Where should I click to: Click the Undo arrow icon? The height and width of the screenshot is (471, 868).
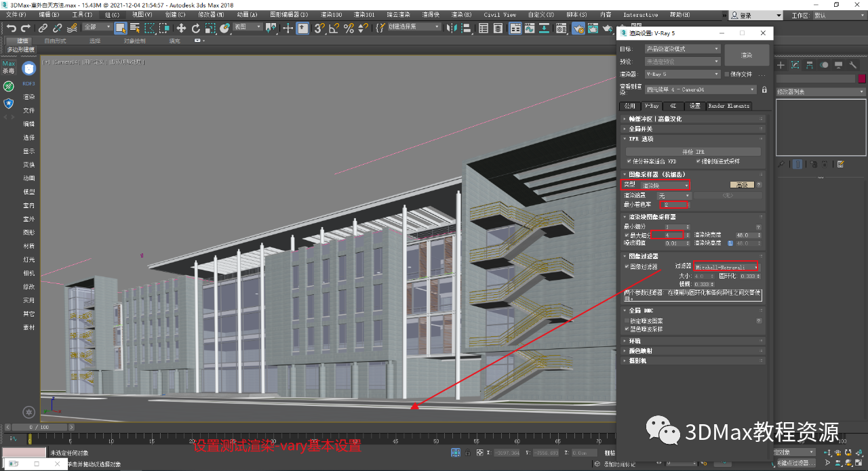tap(11, 28)
